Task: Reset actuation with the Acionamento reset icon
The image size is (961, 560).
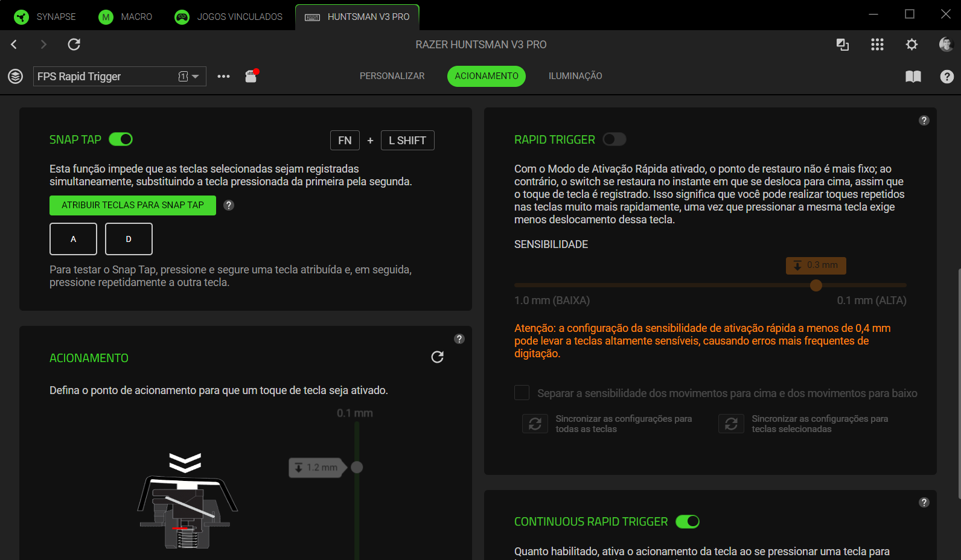Action: click(x=437, y=357)
